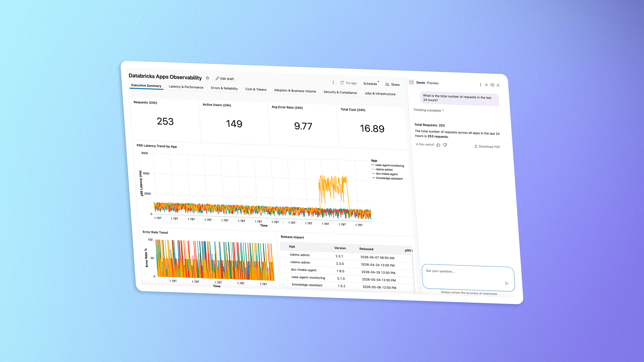Click the Avg Error Rate value 9.77

[x=303, y=126]
